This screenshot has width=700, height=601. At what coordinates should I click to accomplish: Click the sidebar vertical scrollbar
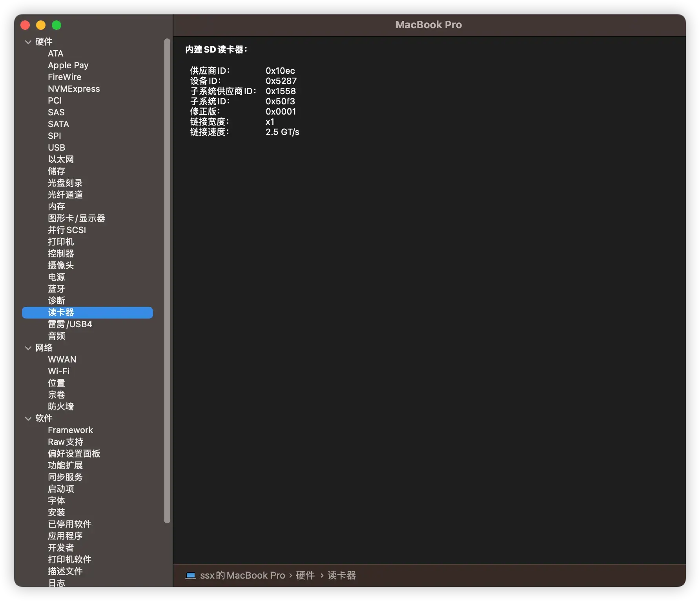(x=167, y=280)
